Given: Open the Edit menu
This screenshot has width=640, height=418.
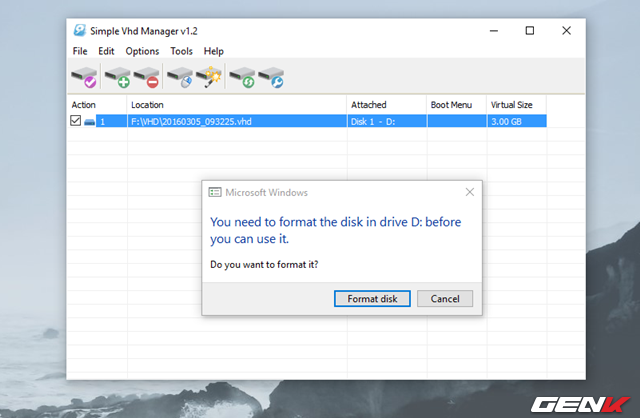Looking at the screenshot, I should (106, 51).
